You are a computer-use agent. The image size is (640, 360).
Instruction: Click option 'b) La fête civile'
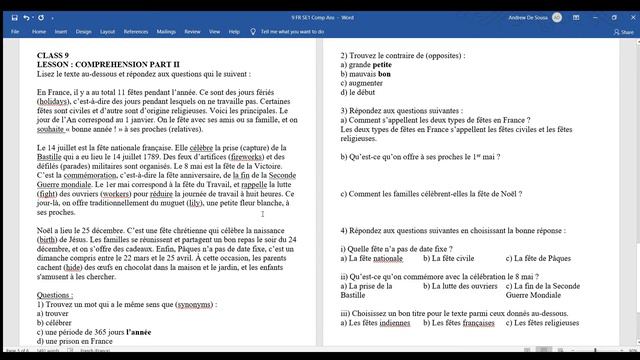coord(449,258)
